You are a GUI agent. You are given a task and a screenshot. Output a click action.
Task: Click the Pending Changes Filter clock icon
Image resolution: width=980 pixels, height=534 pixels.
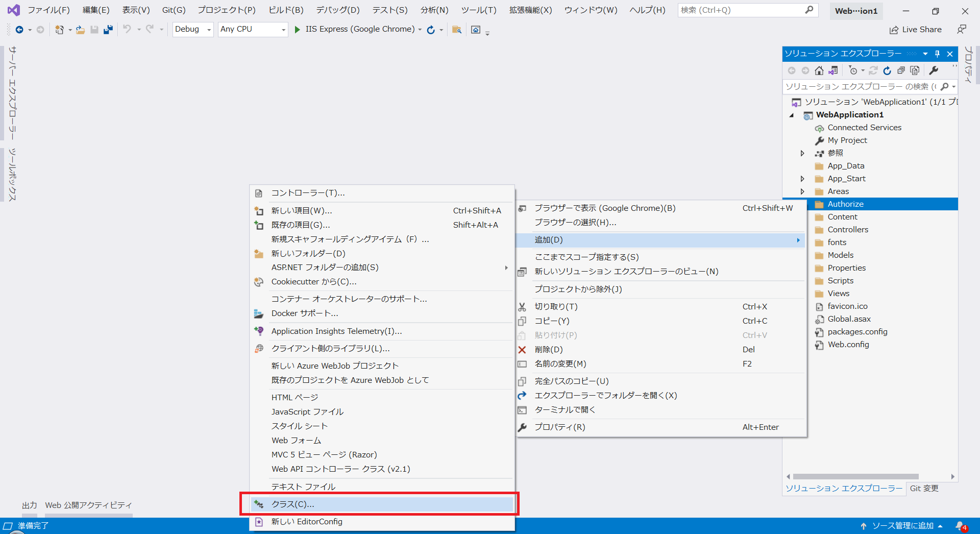click(853, 71)
